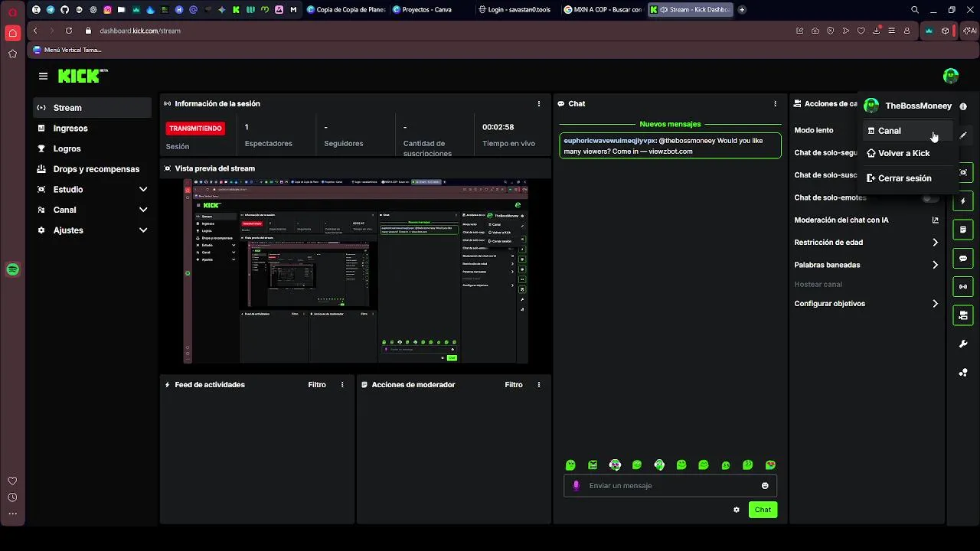Open Filtro in Acciones de moderador

(514, 385)
